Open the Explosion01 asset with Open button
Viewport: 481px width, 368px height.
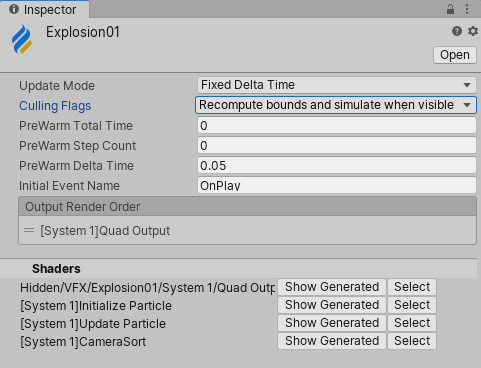tap(455, 55)
